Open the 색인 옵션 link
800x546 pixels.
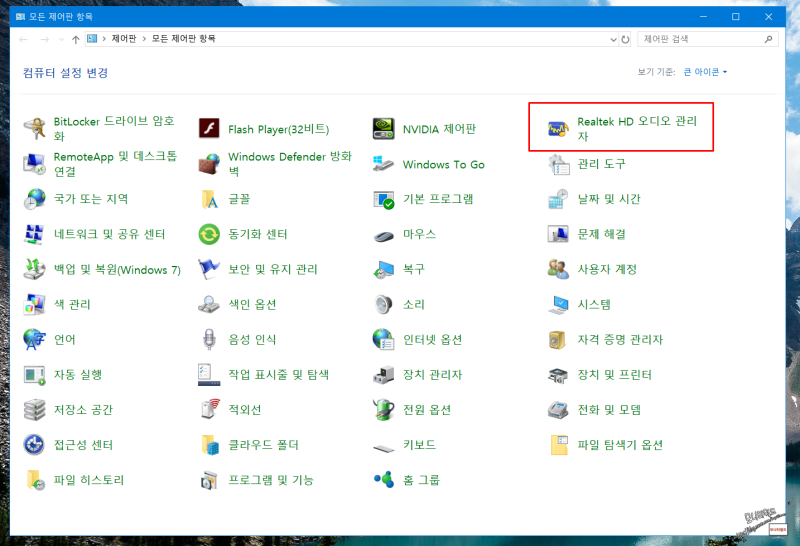point(252,305)
